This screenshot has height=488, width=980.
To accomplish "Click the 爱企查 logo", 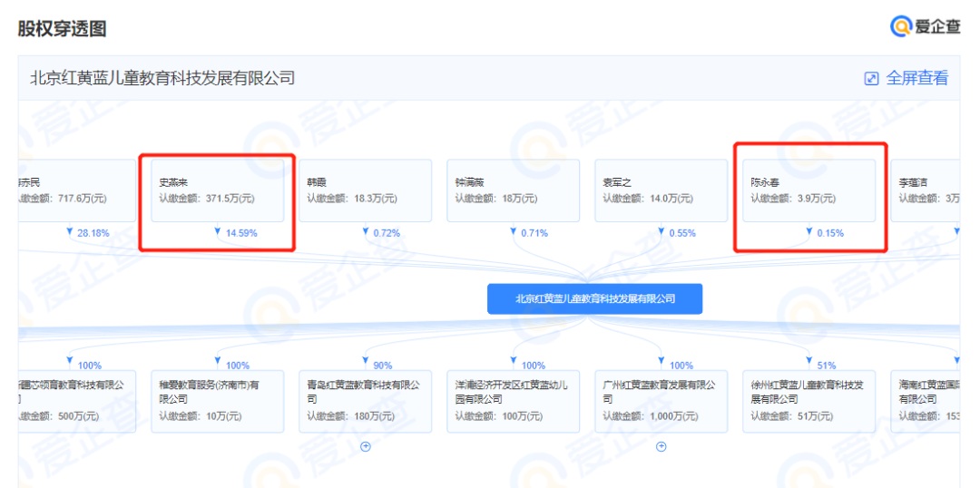I will 925,25.
